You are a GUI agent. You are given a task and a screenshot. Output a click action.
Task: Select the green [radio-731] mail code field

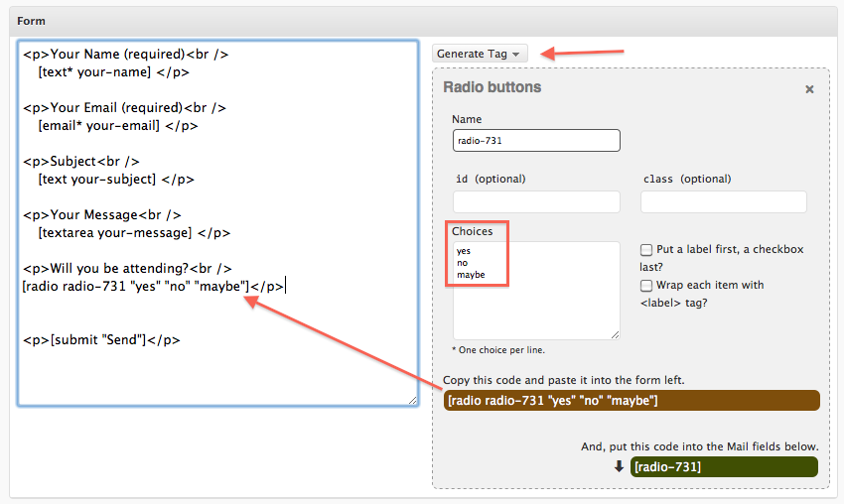tap(724, 466)
